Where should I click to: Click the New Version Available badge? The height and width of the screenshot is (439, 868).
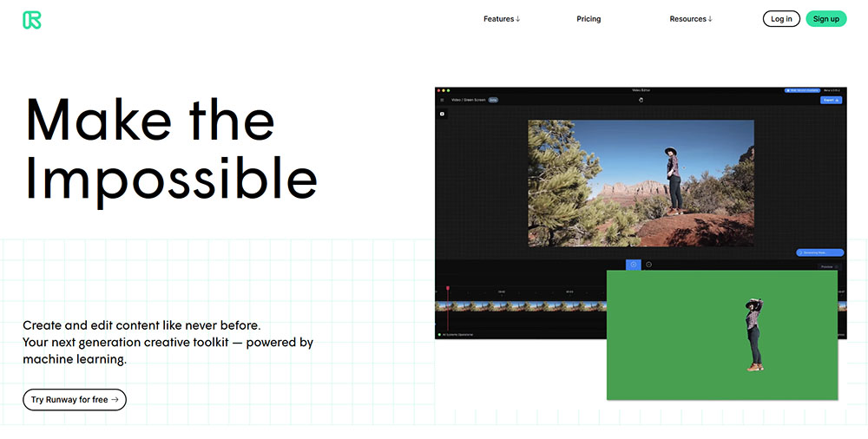(x=802, y=90)
